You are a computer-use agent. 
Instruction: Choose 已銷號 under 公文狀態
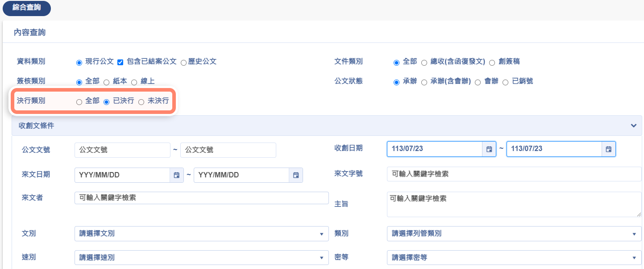point(505,82)
